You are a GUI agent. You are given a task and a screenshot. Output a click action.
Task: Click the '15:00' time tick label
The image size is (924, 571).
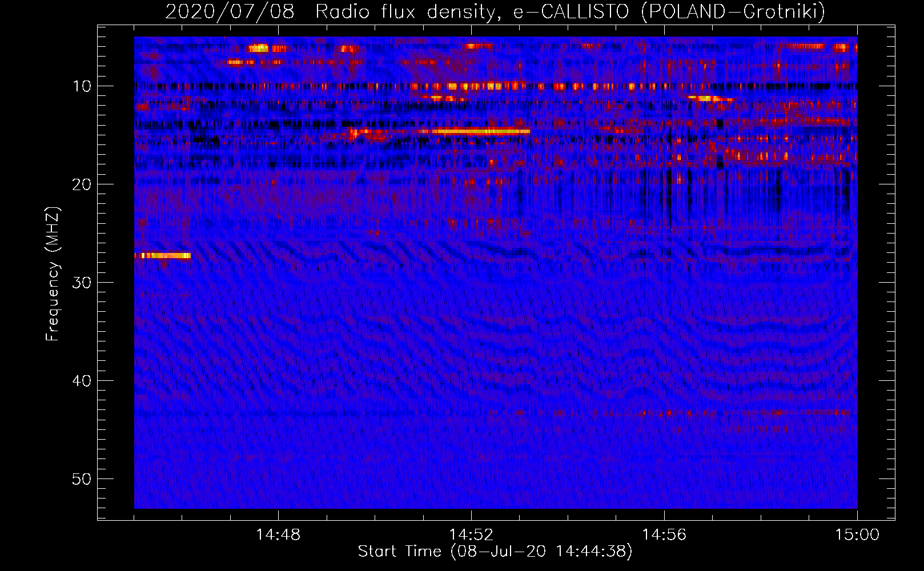[857, 535]
